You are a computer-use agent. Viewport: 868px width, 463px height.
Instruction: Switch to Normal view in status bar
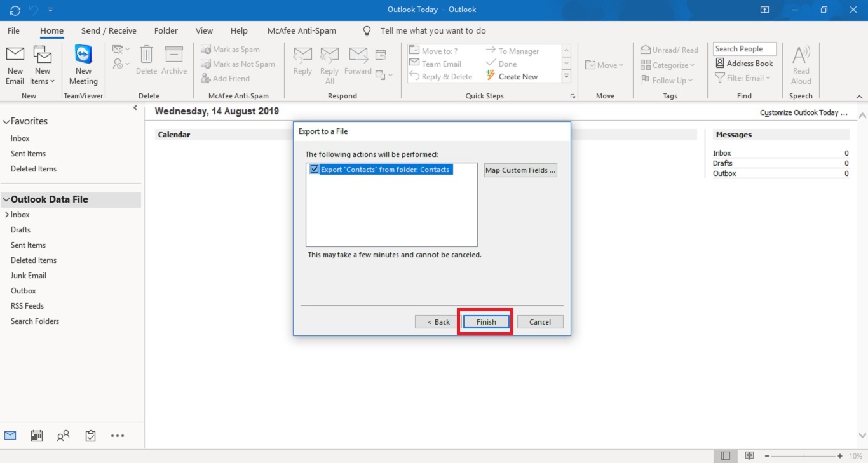click(725, 456)
